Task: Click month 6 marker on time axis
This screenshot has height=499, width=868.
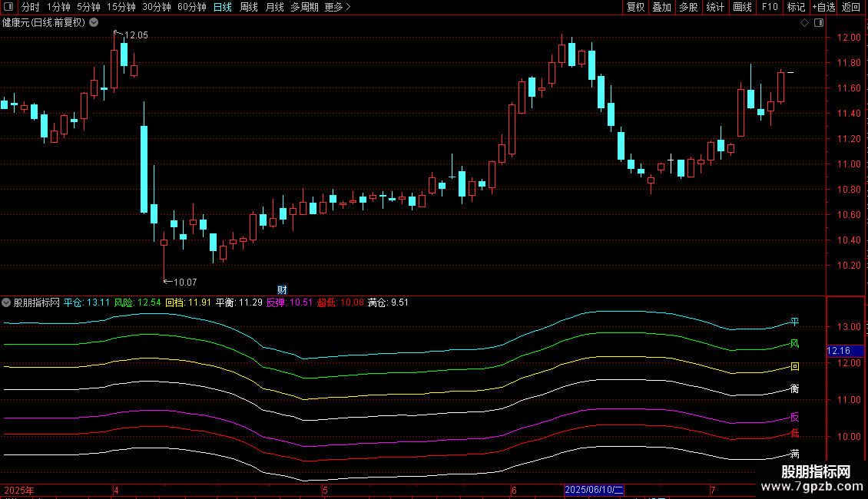Action: (x=514, y=490)
